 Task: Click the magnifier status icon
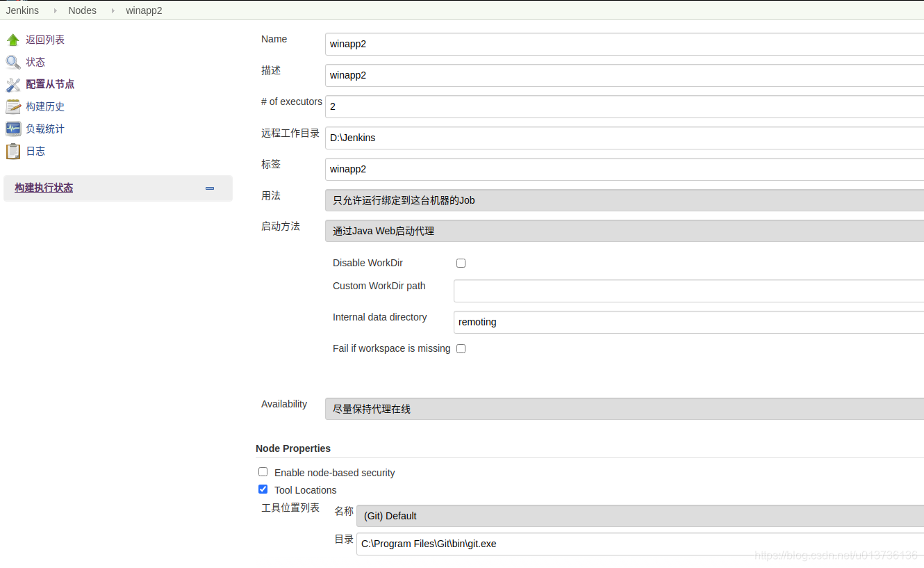13,62
